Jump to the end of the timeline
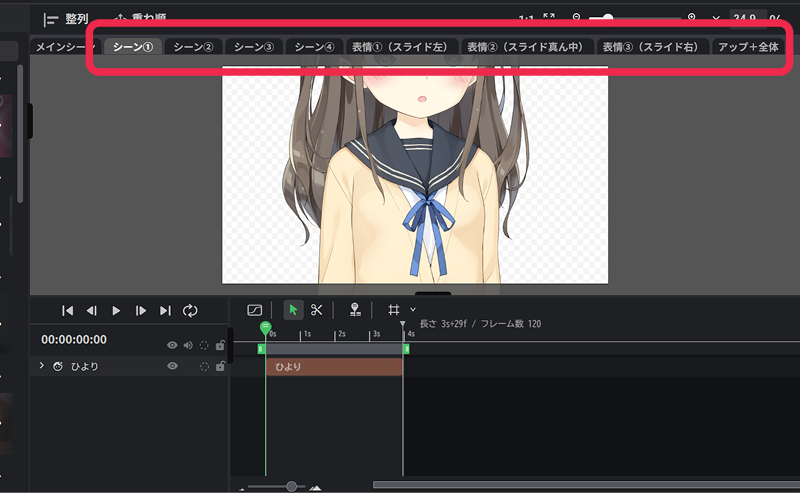Screen dimensions: 800x493 (x=165, y=311)
